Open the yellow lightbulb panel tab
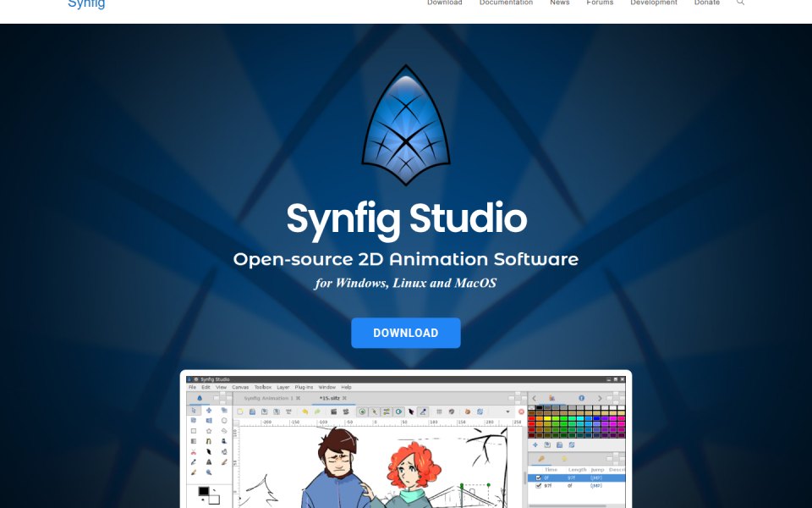The image size is (812, 508). click(564, 459)
